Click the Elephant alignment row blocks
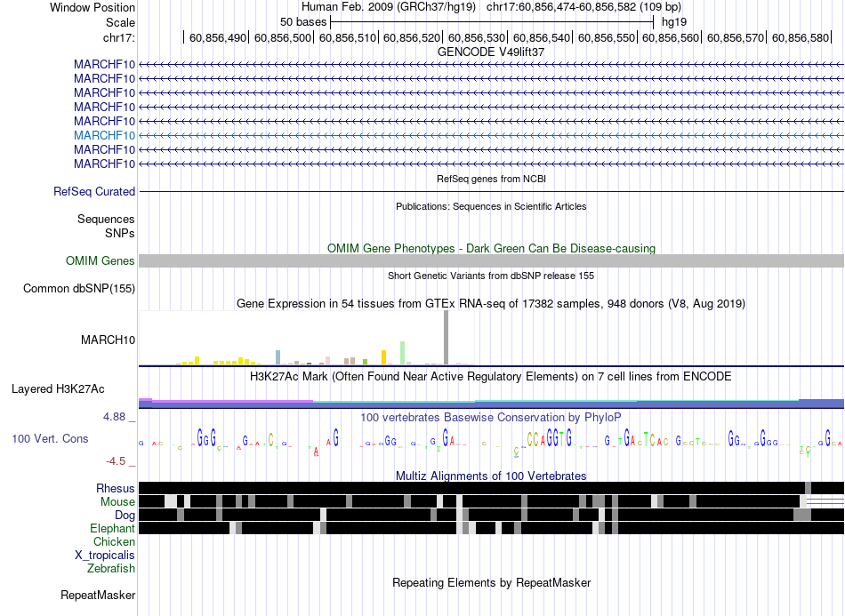845x616 pixels. pos(491,528)
